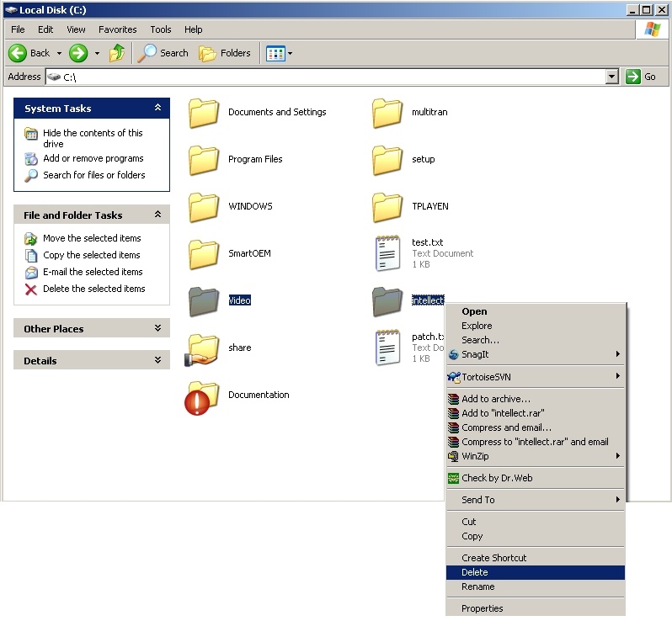672x621 pixels.
Task: Select the Documentation folder with warning icon
Action: pyautogui.click(x=203, y=396)
